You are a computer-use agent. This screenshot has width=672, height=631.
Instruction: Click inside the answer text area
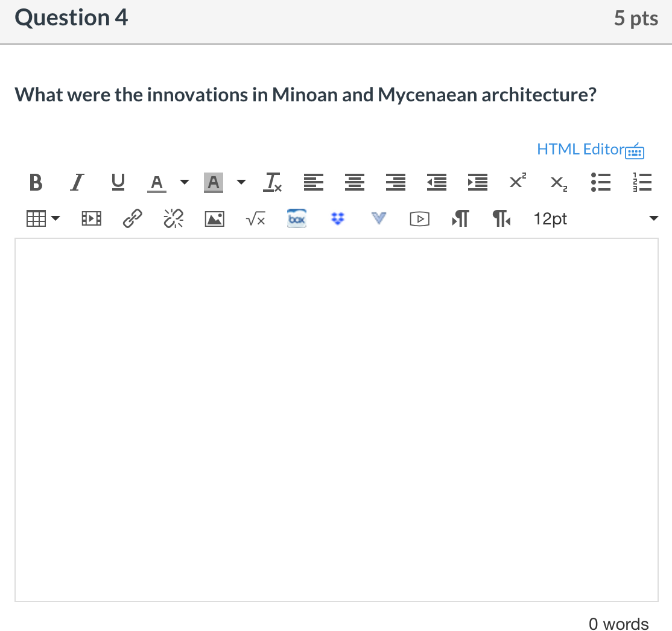pos(336,419)
